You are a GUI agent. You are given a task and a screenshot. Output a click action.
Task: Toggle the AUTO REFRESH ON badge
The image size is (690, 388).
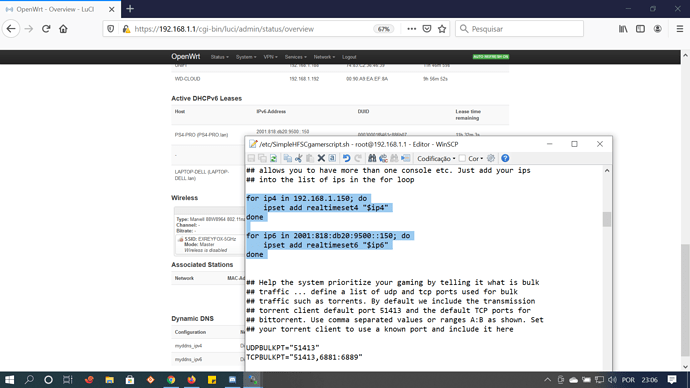pos(491,57)
